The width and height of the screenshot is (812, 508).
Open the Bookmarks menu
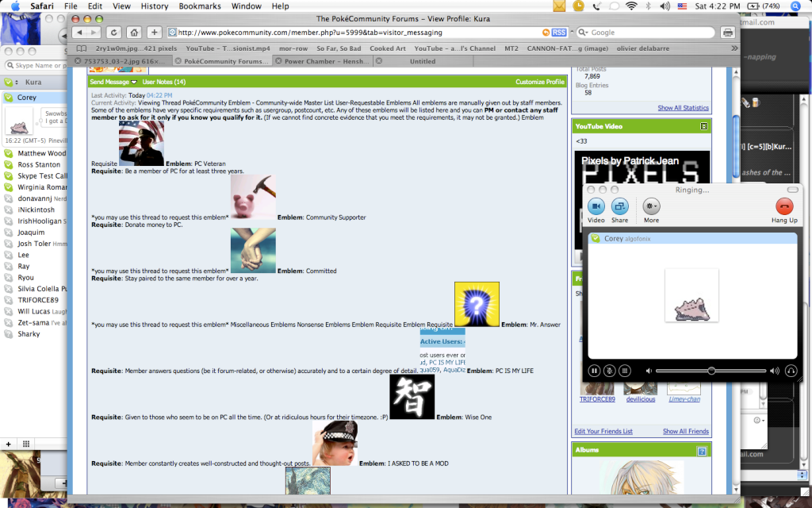tap(200, 6)
